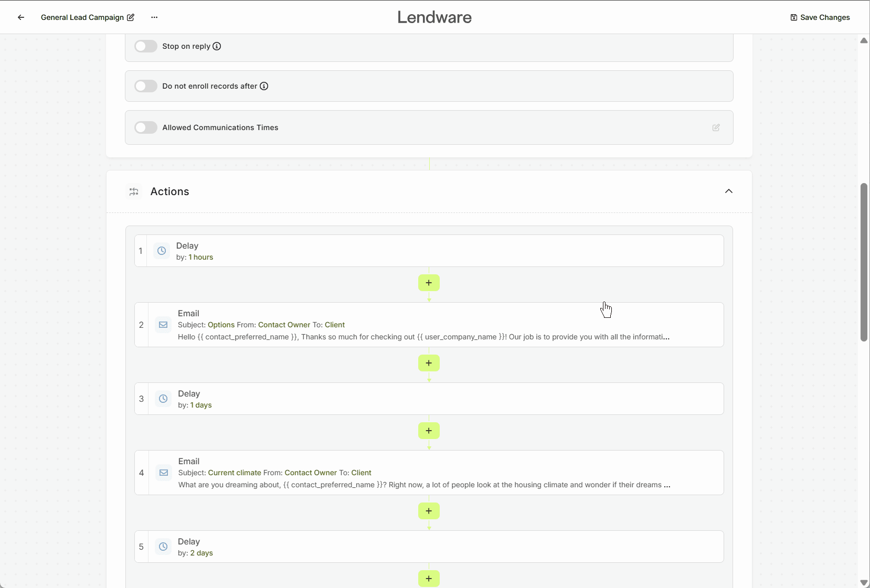Show info for Do not enroll records
Image resolution: width=870 pixels, height=588 pixels.
(x=264, y=86)
